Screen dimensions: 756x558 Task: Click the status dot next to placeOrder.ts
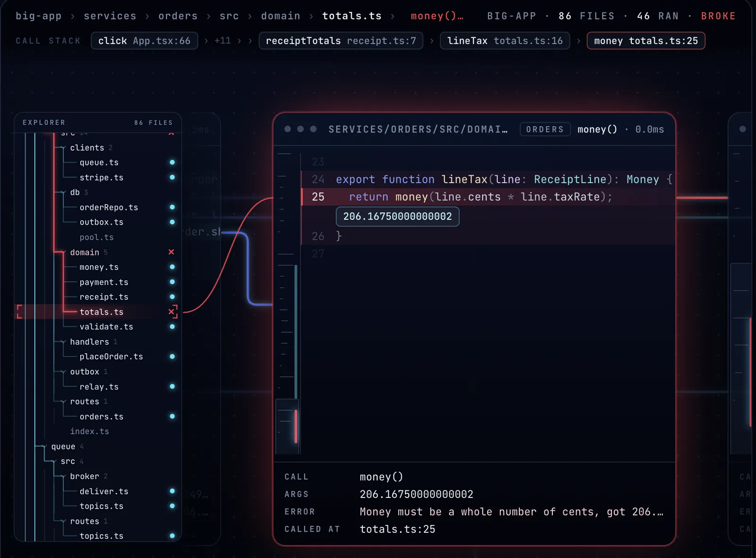(x=172, y=357)
